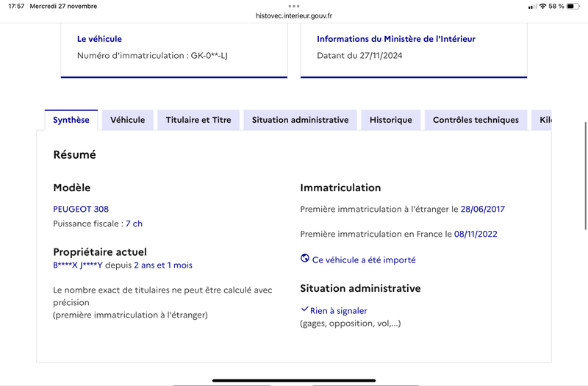Click the 08/11/2022 France registration date

(x=476, y=234)
